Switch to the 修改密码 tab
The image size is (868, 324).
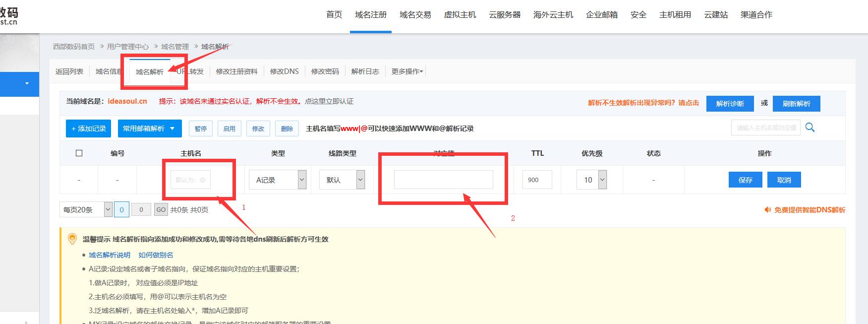click(325, 71)
